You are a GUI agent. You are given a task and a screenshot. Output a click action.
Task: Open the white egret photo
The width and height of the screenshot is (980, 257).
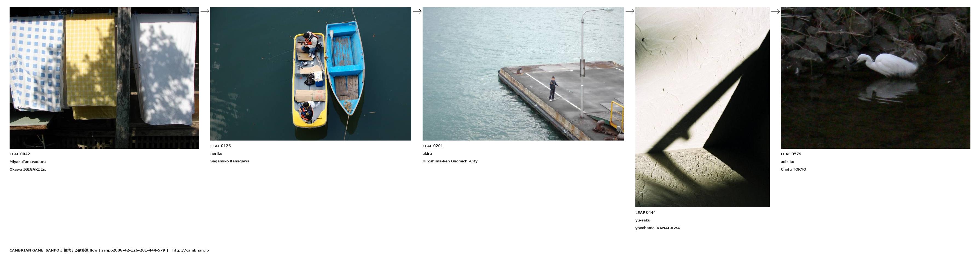(x=875, y=78)
